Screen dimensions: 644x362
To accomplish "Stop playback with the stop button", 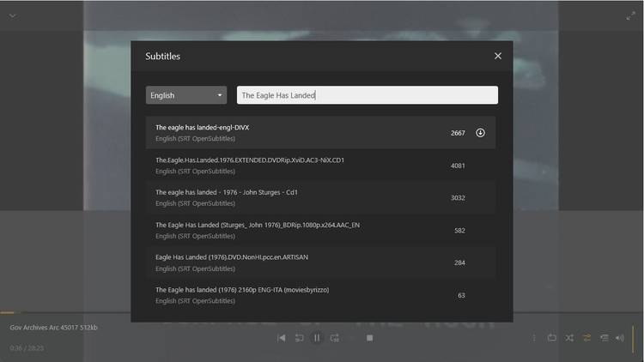I will point(369,338).
